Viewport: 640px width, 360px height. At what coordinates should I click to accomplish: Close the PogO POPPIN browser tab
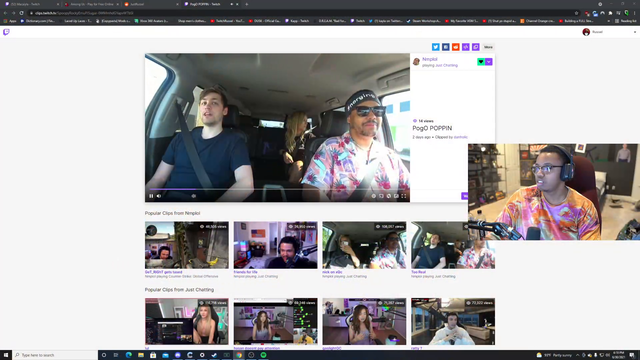(237, 4)
